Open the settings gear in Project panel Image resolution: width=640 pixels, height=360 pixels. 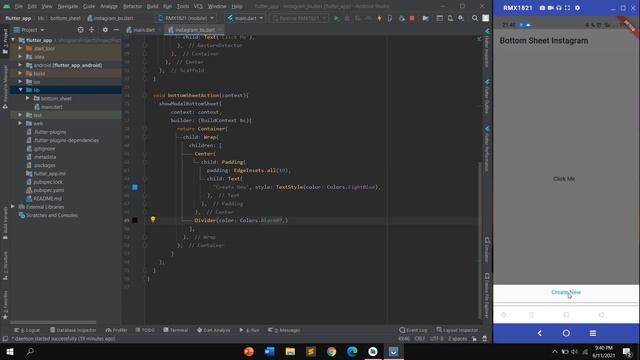[105, 30]
